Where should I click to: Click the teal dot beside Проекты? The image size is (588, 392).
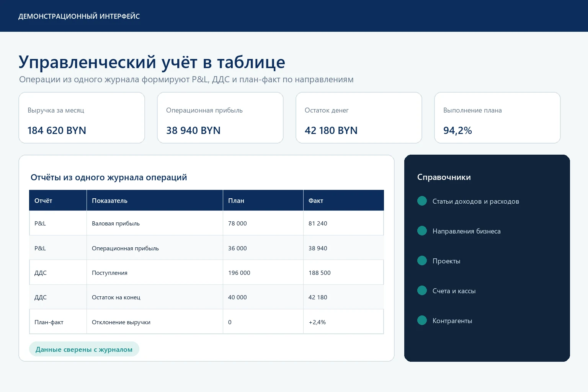(x=422, y=261)
